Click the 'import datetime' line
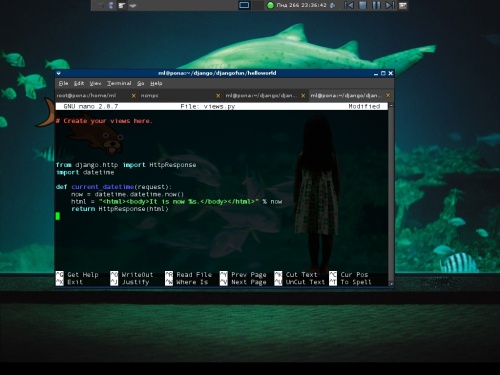This screenshot has width=500, height=375. pos(85,172)
